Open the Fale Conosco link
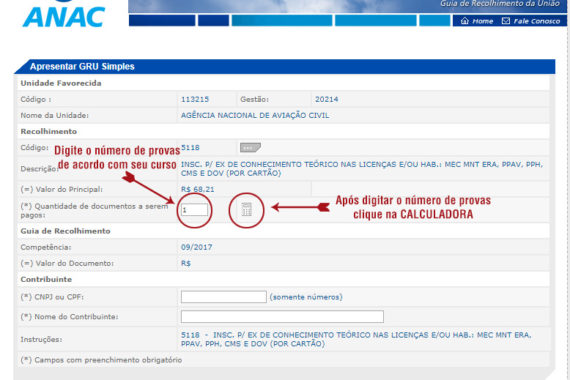 531,21
